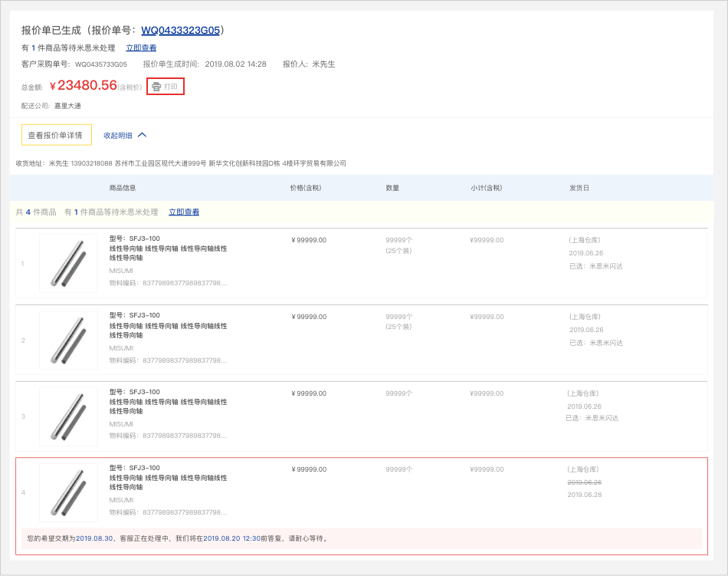Image resolution: width=728 pixels, height=576 pixels.
Task: Click the printer icon beside 打印
Action: coord(156,87)
